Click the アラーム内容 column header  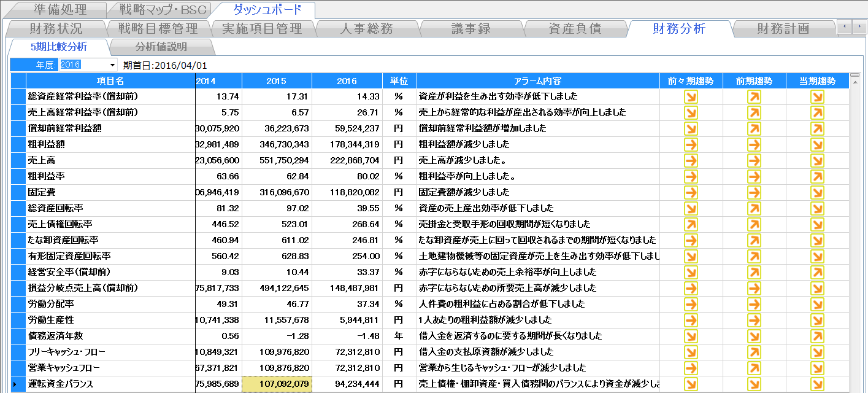pos(538,81)
